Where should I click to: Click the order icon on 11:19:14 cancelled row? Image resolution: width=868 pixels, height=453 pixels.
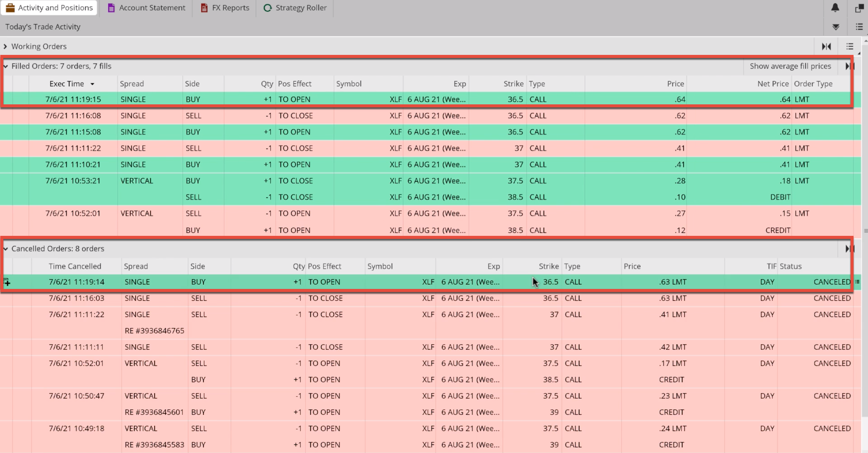[x=7, y=282]
